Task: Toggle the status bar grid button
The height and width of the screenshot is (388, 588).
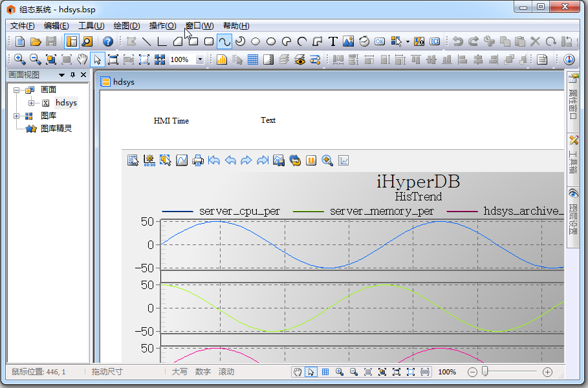Action: 325,372
